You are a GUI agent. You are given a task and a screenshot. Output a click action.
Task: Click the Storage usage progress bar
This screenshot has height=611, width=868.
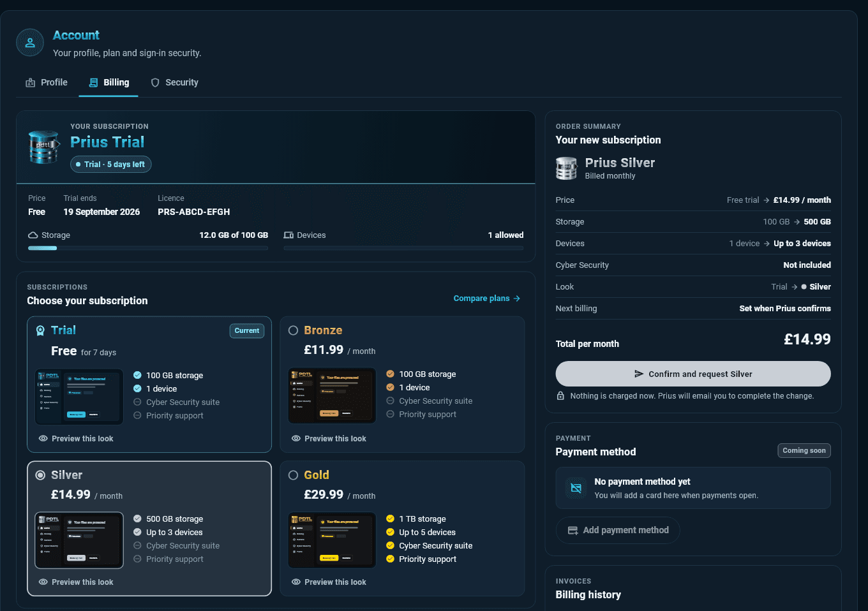pos(148,248)
